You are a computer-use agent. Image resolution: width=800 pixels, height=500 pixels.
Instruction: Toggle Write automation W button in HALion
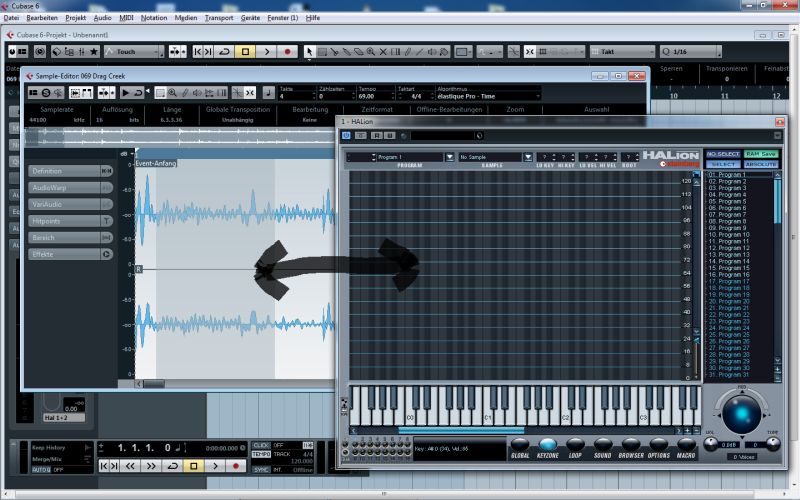tap(389, 135)
